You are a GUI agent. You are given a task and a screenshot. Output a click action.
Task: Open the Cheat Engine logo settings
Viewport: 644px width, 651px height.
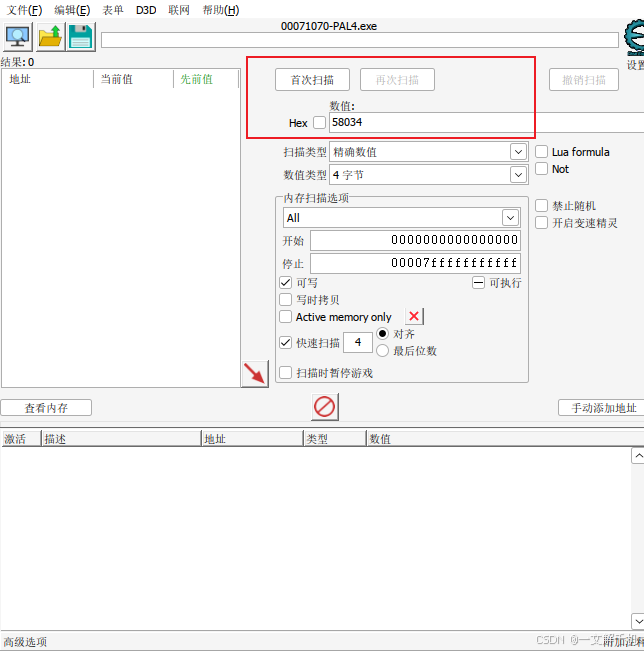tap(635, 37)
